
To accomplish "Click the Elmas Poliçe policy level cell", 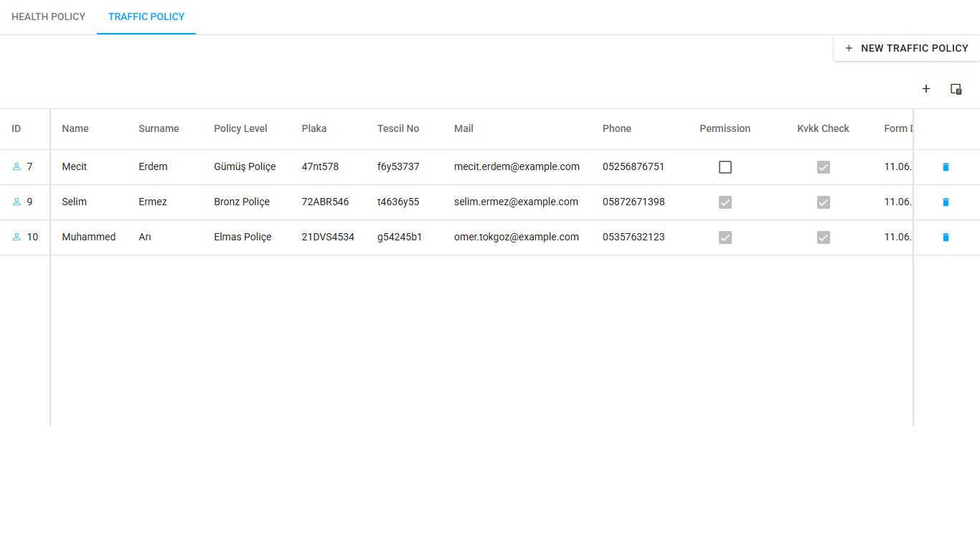I will point(242,237).
